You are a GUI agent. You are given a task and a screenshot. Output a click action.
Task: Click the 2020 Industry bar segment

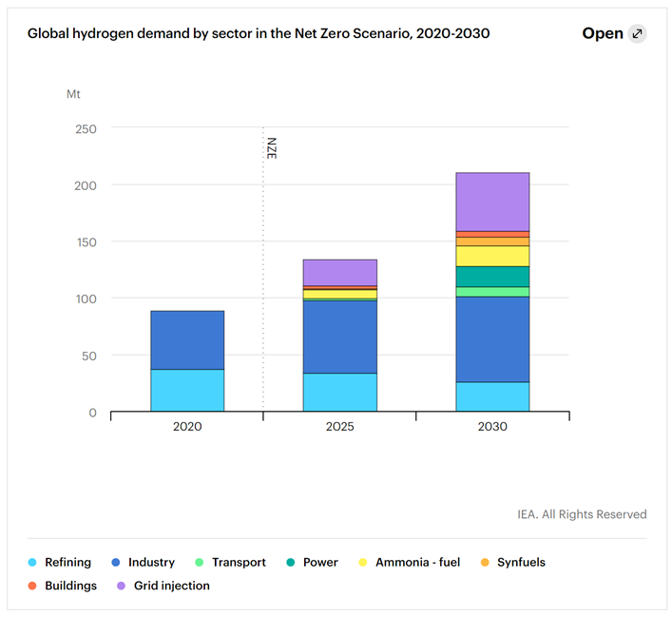tap(187, 339)
